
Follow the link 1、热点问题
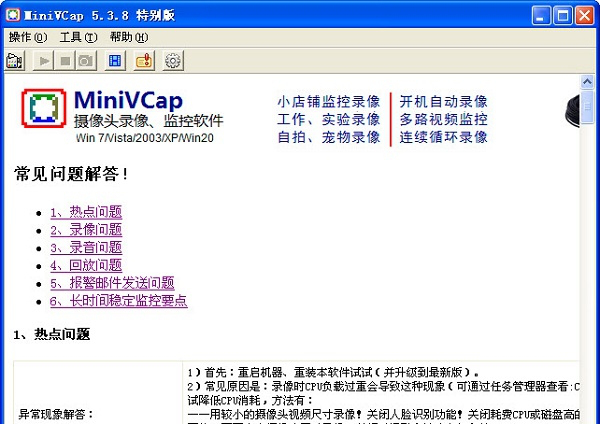[x=86, y=212]
